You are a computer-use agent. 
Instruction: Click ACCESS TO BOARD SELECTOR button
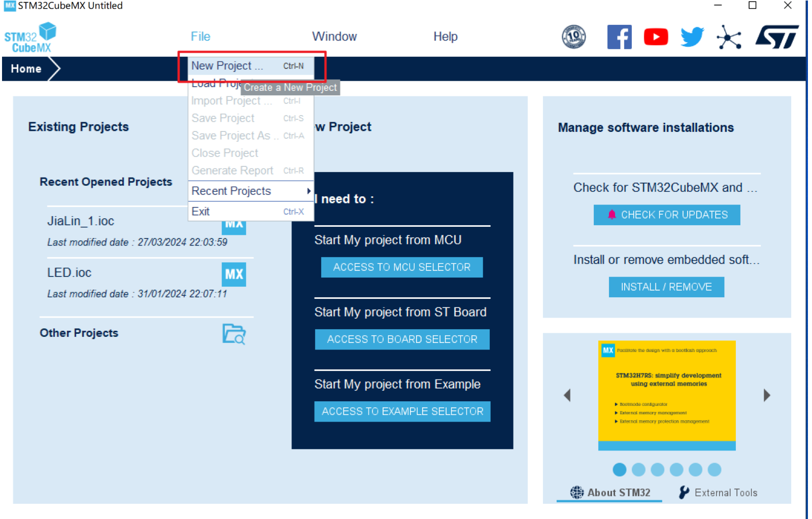coord(402,339)
